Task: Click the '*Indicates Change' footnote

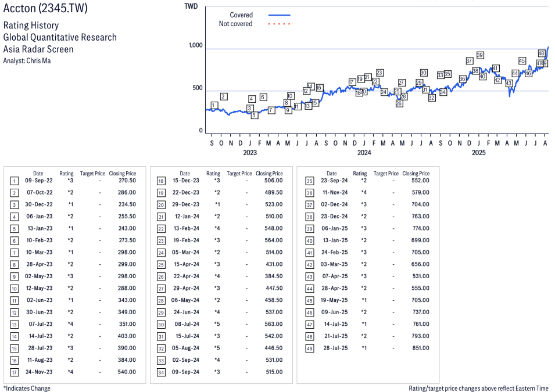Action: (x=27, y=388)
